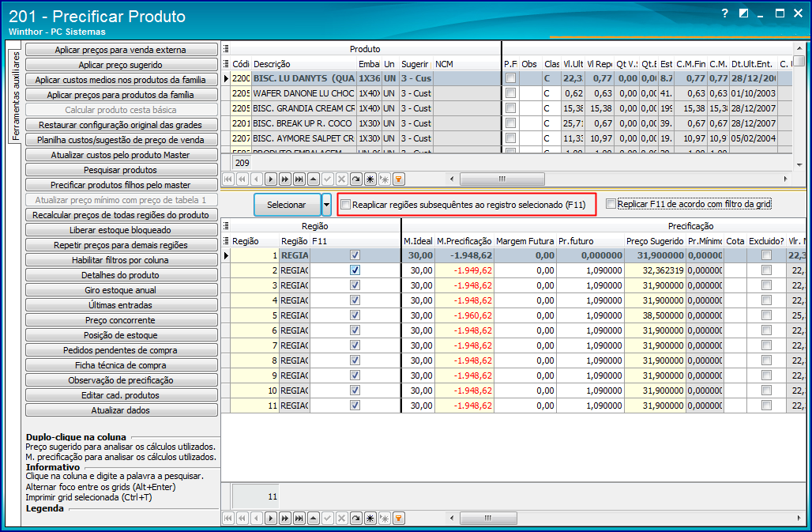Screen dimensions: 812x532
Task: Open the help question mark in title bar
Action: 724,13
